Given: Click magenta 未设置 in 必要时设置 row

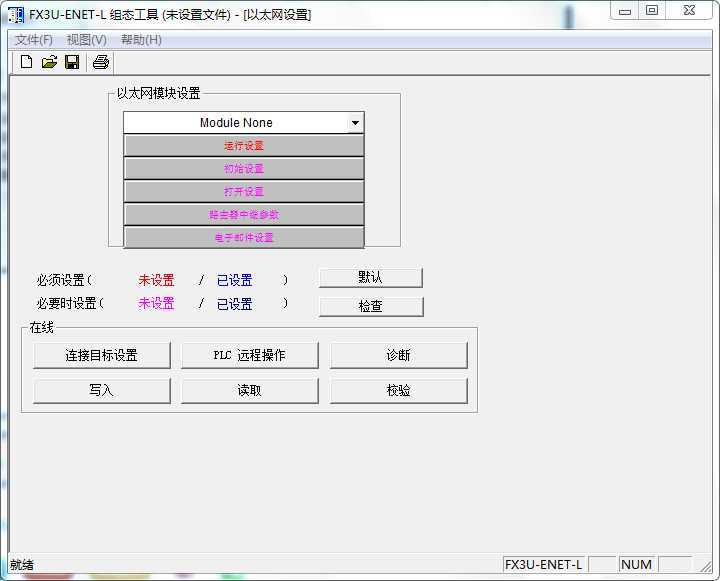Looking at the screenshot, I should click(x=157, y=304).
